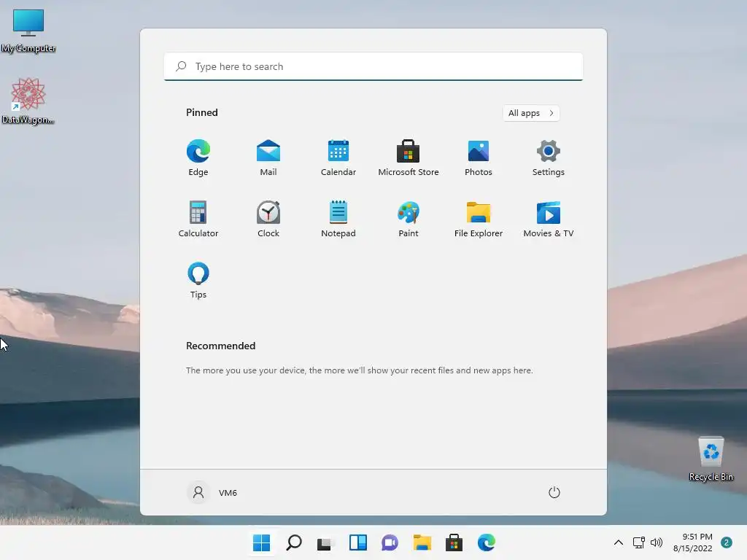Select the Recycle Bin desktop icon
The width and height of the screenshot is (747, 560).
tap(711, 459)
